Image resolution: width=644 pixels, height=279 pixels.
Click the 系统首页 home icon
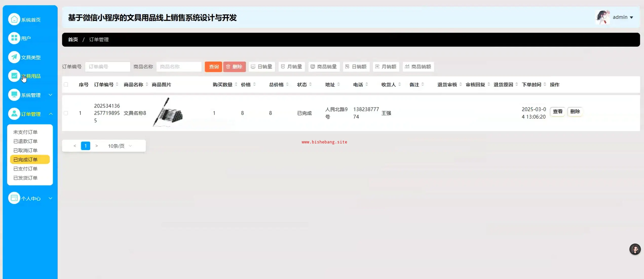[14, 19]
